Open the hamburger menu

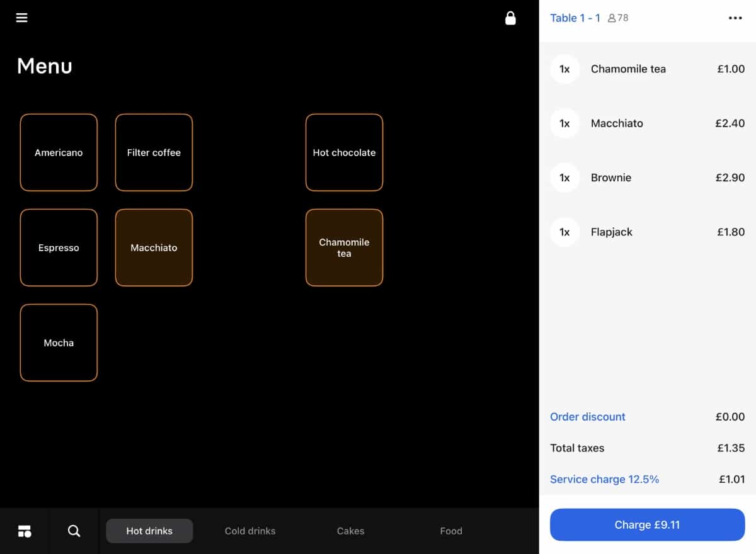pyautogui.click(x=22, y=18)
